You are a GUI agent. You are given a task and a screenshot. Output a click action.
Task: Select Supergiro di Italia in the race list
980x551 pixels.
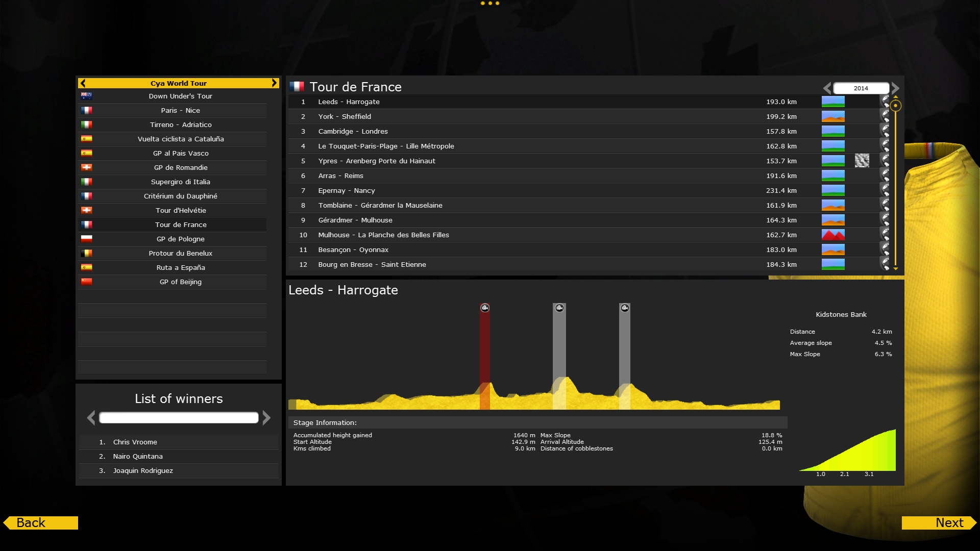[x=180, y=182]
